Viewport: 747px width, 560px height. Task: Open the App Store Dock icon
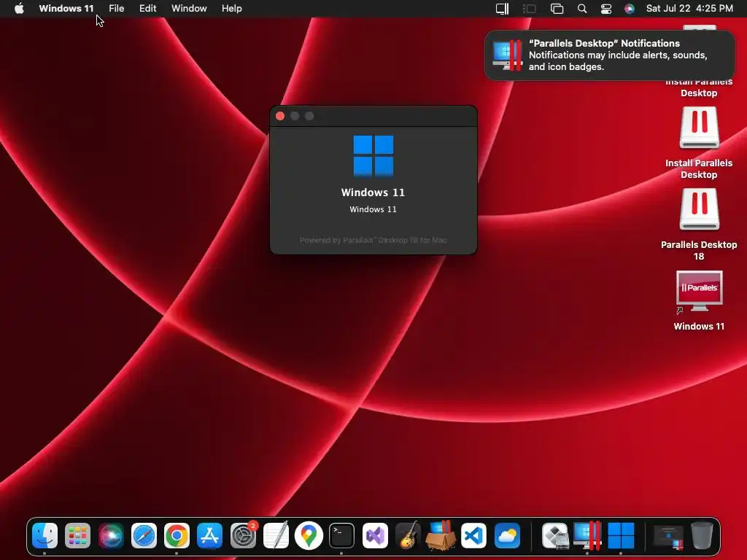click(x=209, y=536)
